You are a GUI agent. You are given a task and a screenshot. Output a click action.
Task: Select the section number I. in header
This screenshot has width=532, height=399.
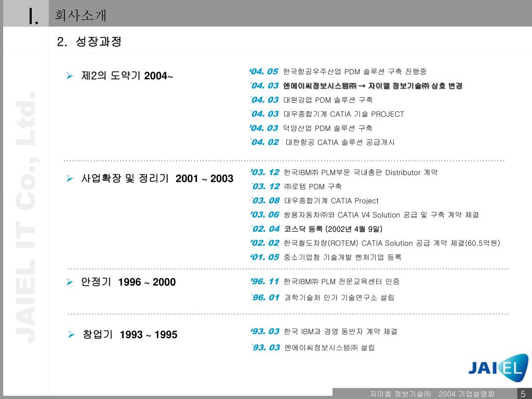[33, 16]
